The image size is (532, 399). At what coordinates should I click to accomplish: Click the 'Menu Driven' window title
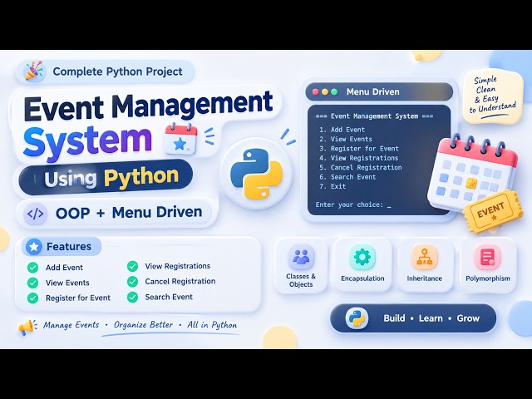373,92
